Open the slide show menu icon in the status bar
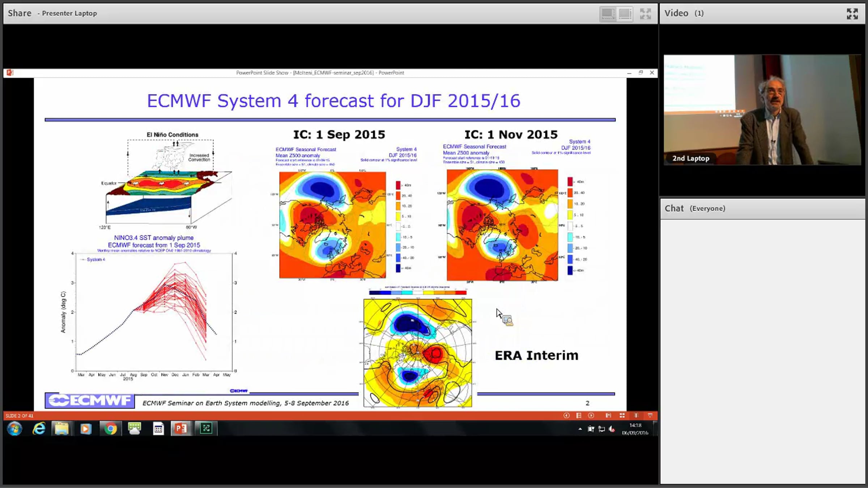The width and height of the screenshot is (868, 488). point(579,415)
